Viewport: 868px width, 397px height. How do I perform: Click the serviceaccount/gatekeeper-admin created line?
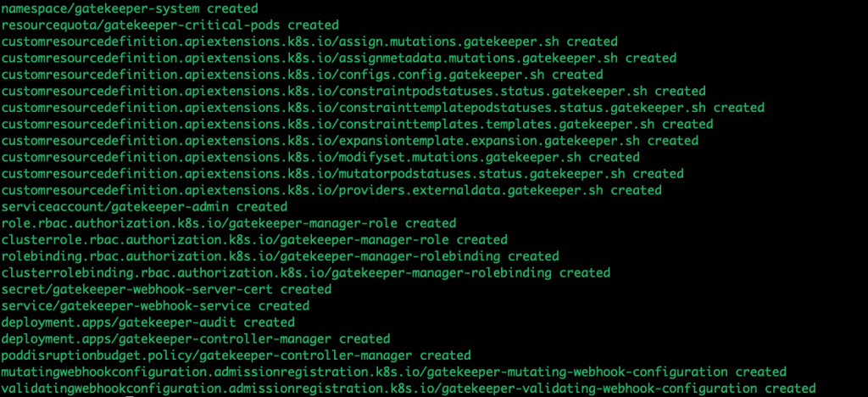[144, 207]
